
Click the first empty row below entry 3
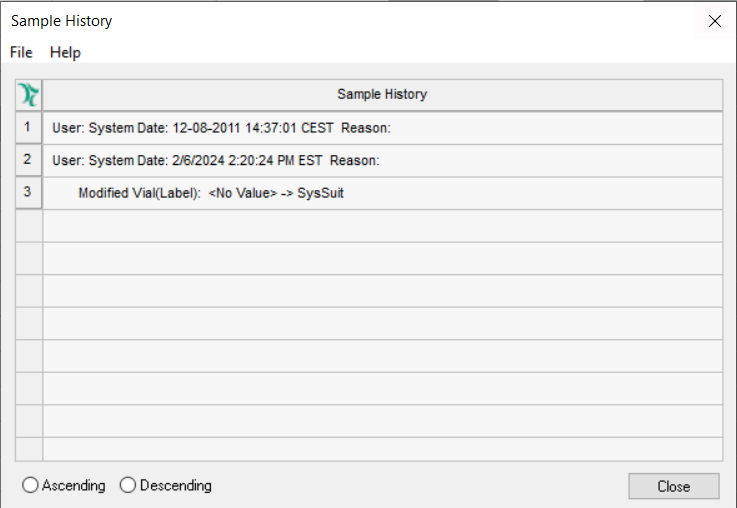tap(382, 226)
